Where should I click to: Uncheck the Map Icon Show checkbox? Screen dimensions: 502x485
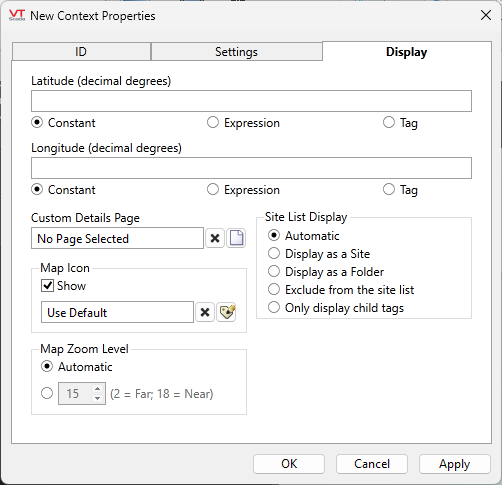click(47, 286)
